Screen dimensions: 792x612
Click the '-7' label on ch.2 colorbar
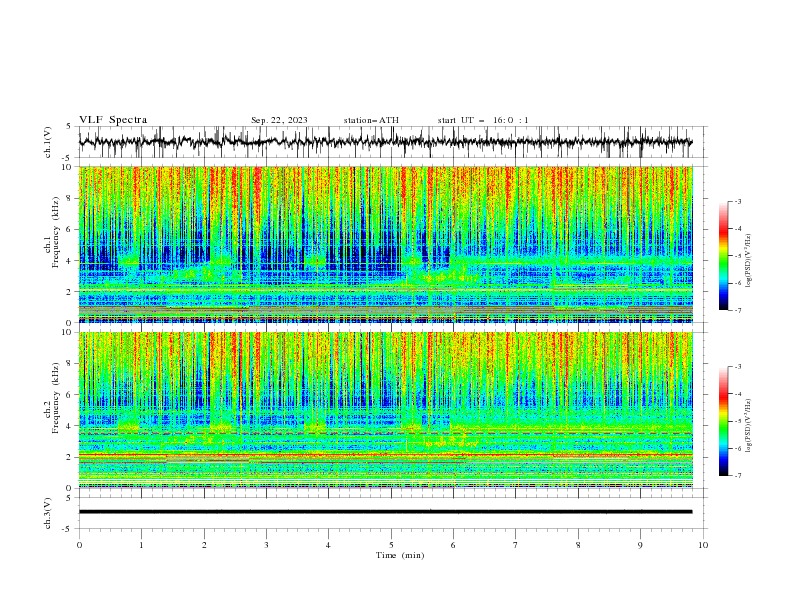click(x=737, y=476)
